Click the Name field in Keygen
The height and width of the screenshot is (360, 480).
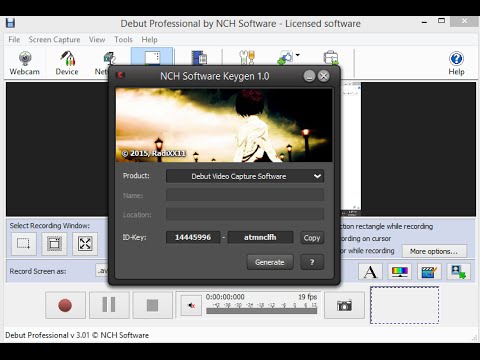(245, 195)
